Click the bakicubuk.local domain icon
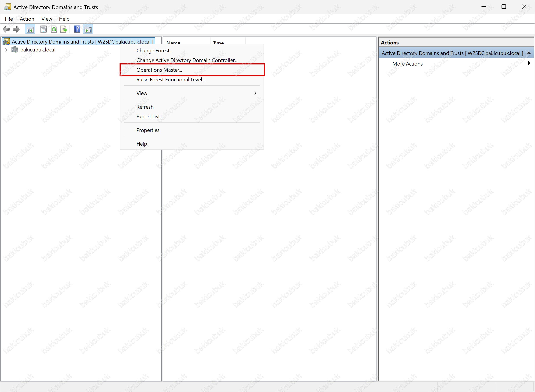Image resolution: width=535 pixels, height=392 pixels. pos(15,49)
